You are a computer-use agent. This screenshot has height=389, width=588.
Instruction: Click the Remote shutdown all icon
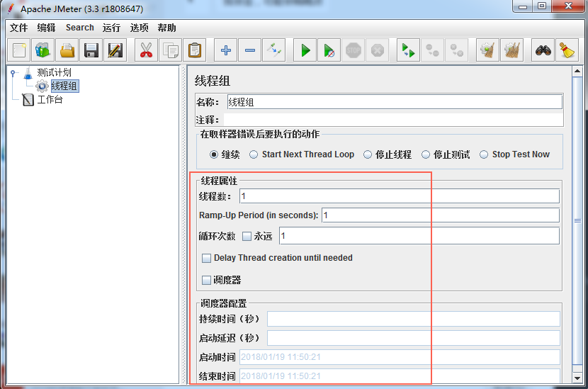click(x=456, y=50)
